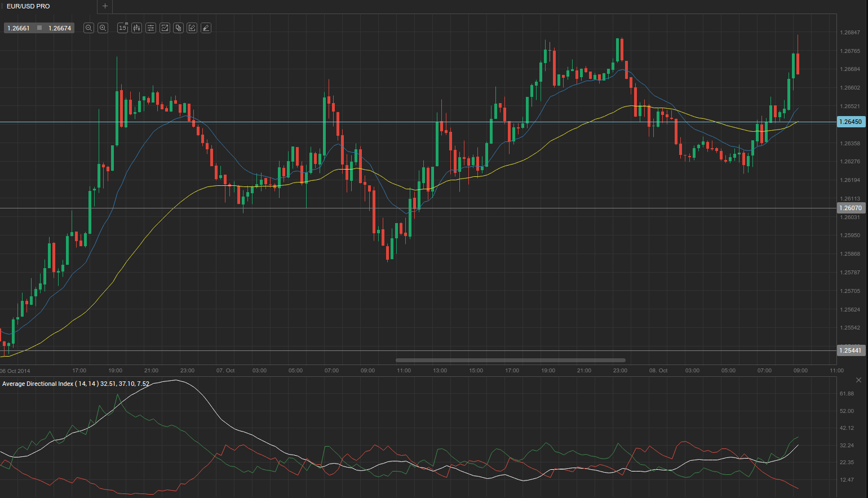Select the 1.26070 price level label

pos(851,208)
